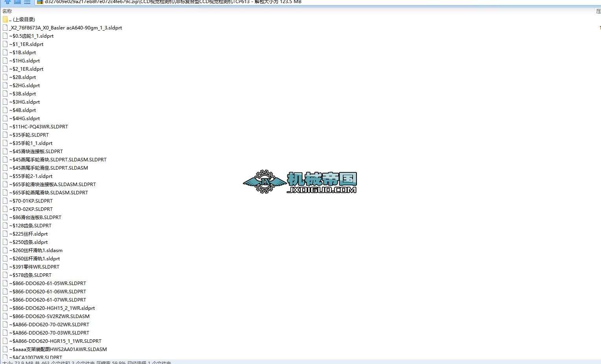The height and width of the screenshot is (364, 601).
Task: Select the file ~$45燕尾手轮滑块.SLDPRT.SLDASM.SLDPRT
Action: (x=58, y=160)
